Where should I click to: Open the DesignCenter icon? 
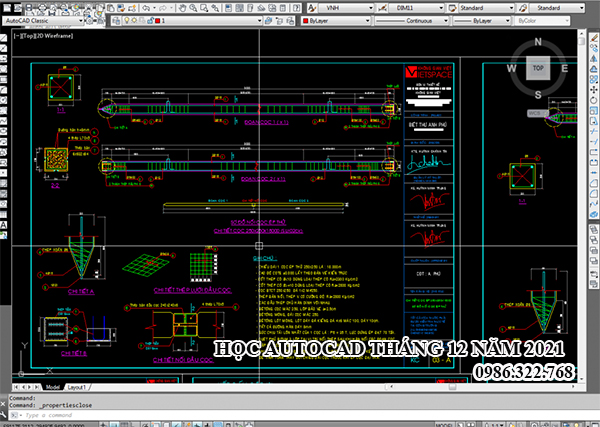tap(239, 8)
